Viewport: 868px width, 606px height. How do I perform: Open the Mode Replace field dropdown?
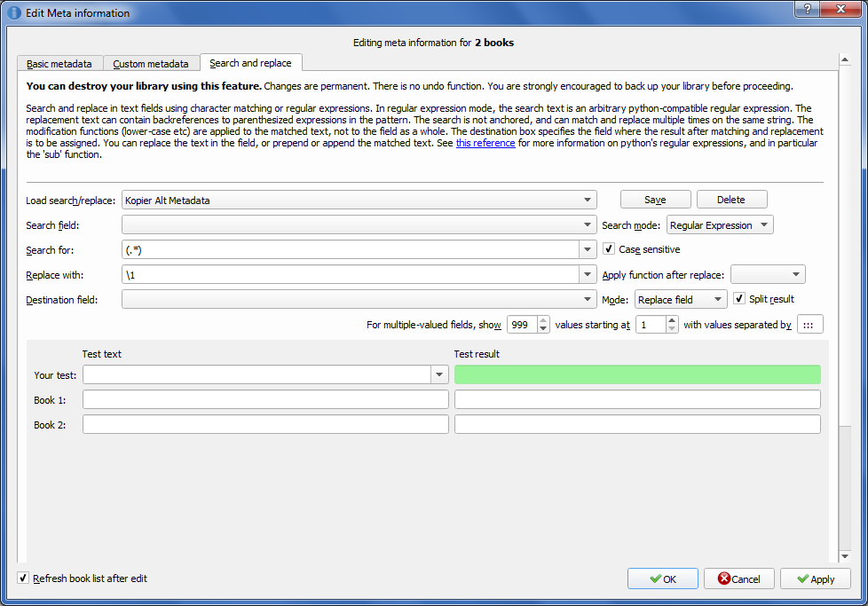pos(681,299)
